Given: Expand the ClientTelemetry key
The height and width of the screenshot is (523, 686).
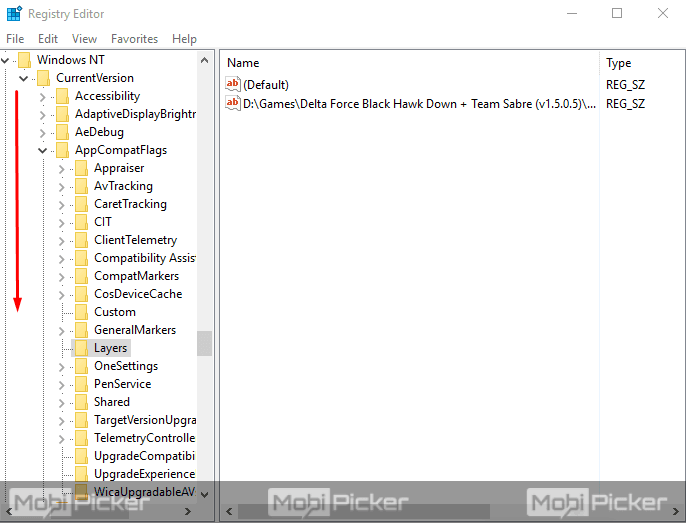Looking at the screenshot, I should tap(62, 241).
